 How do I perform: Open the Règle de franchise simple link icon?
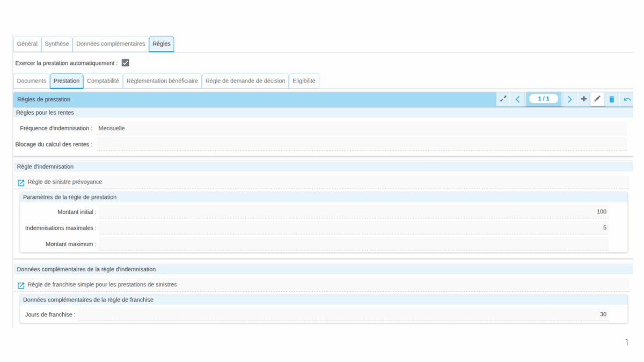[21, 285]
